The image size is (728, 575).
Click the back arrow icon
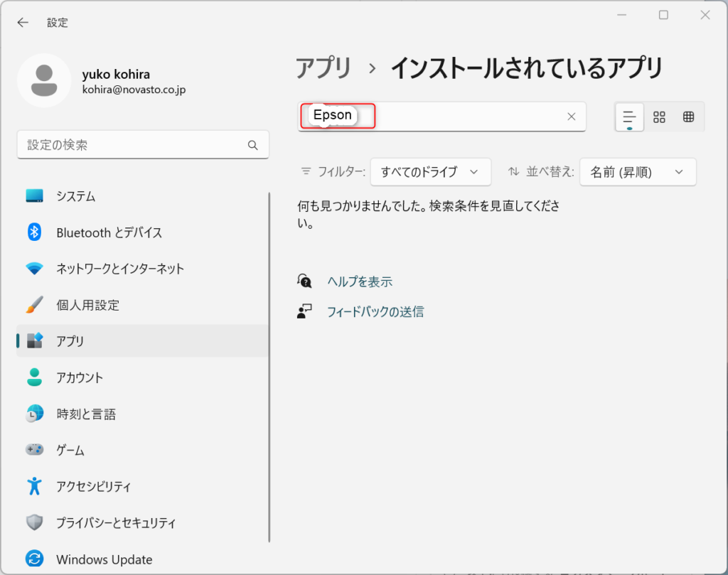23,22
